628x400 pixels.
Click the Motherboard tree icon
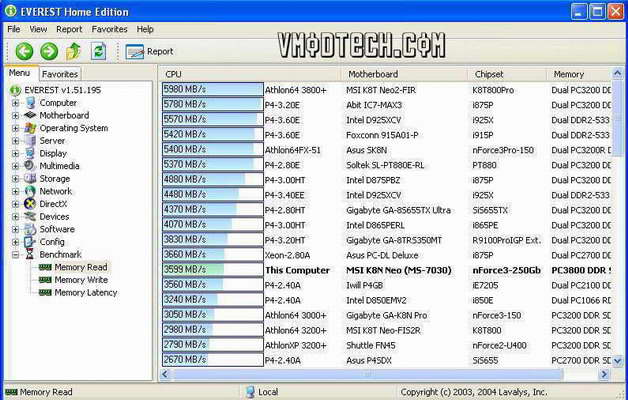(30, 115)
